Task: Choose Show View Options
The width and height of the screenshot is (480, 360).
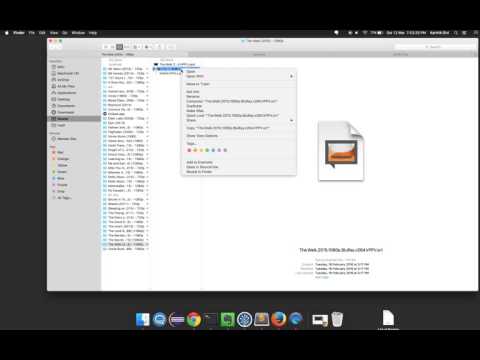Action: (x=202, y=136)
